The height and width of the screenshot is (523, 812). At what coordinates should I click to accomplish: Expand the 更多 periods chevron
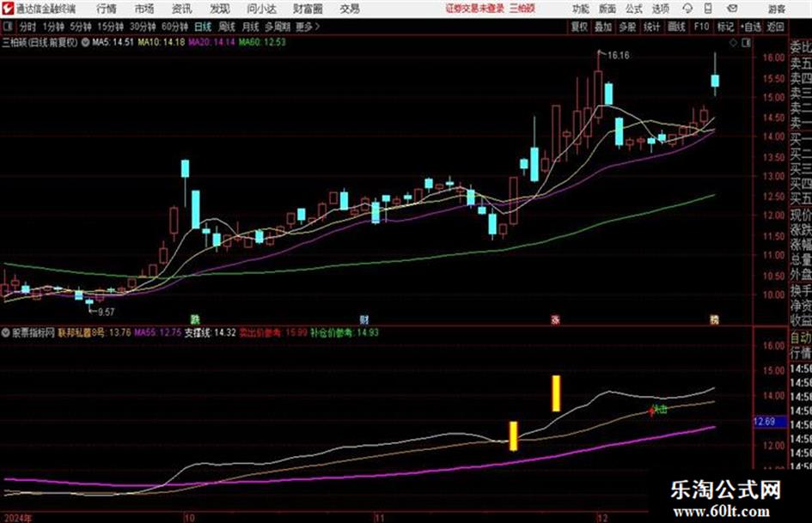308,27
